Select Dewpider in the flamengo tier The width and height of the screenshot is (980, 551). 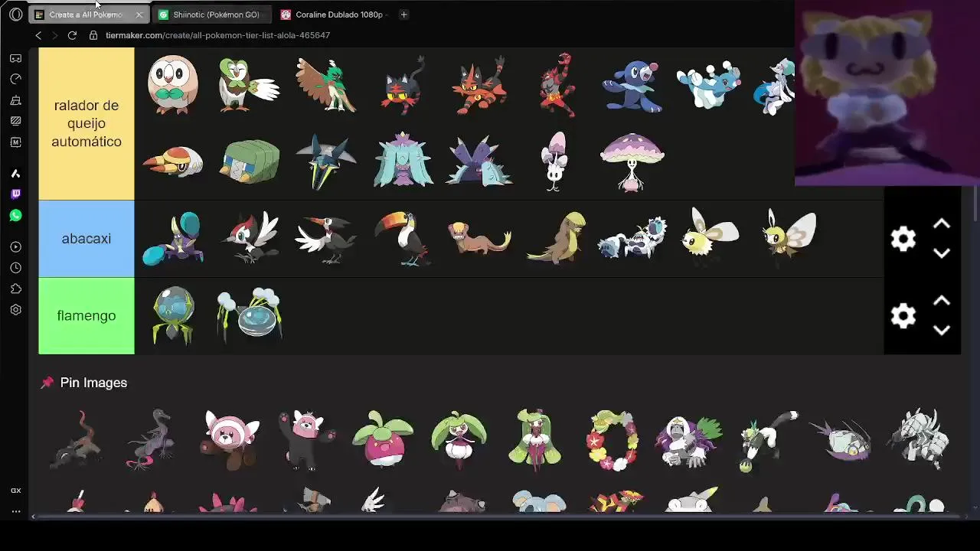point(173,315)
